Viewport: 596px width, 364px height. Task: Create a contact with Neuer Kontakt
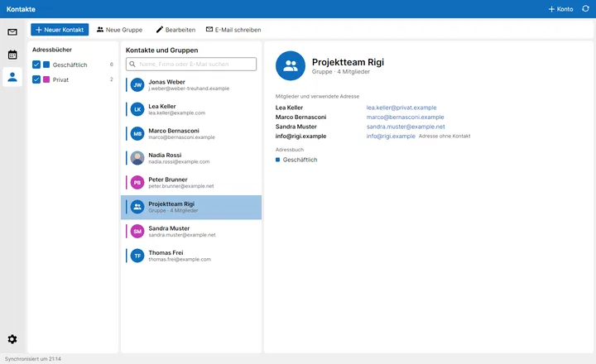click(x=60, y=30)
